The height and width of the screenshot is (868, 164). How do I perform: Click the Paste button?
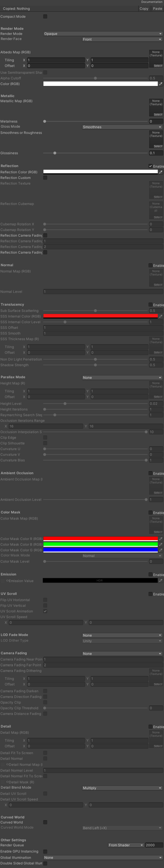[x=157, y=9]
